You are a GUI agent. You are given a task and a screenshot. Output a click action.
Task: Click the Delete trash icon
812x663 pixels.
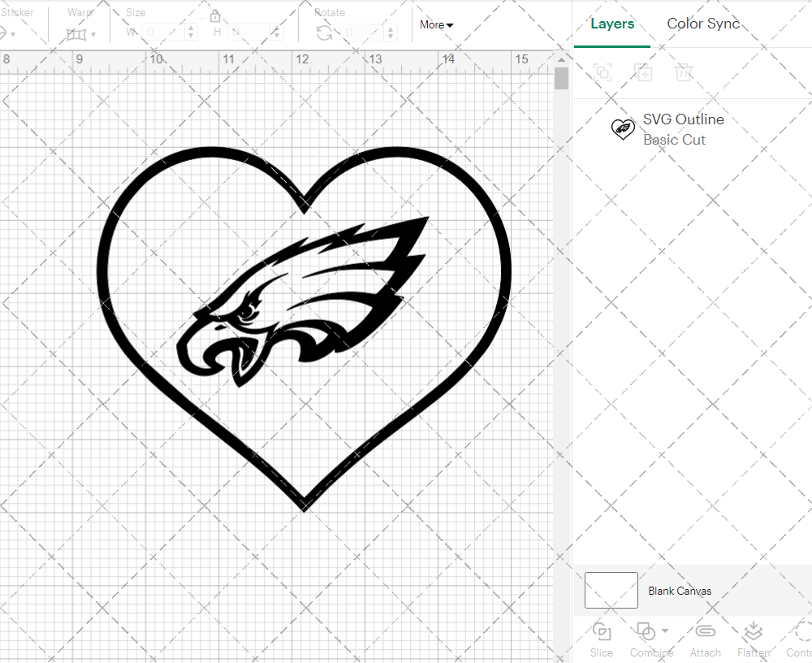click(684, 72)
